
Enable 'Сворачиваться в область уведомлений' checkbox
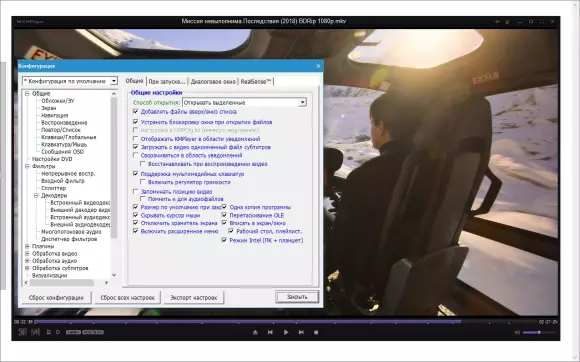coord(135,155)
